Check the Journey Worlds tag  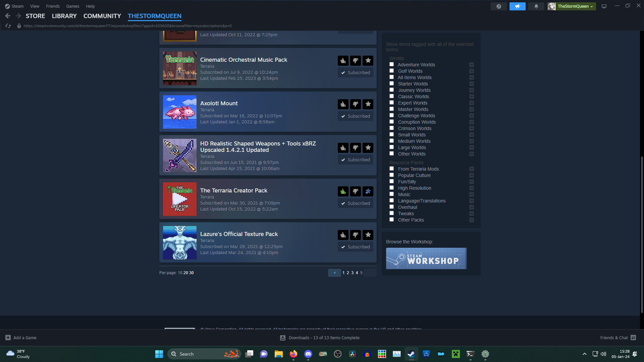click(391, 90)
